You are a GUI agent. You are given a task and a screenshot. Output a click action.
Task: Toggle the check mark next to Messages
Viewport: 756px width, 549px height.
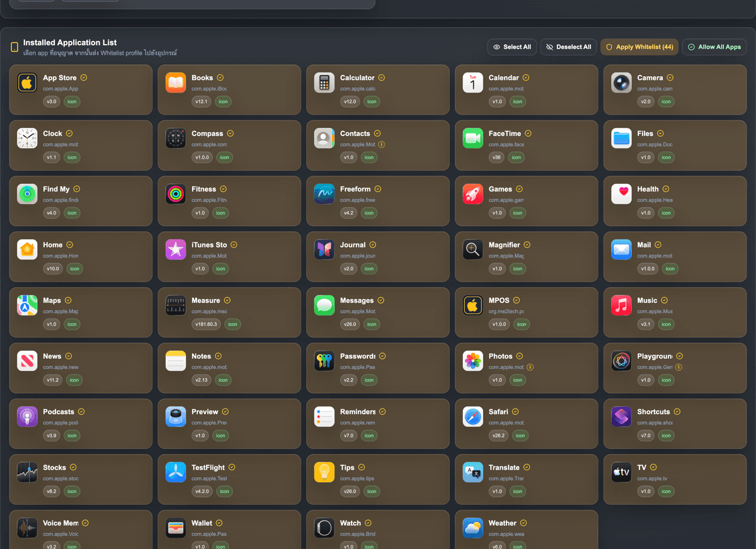click(x=381, y=300)
